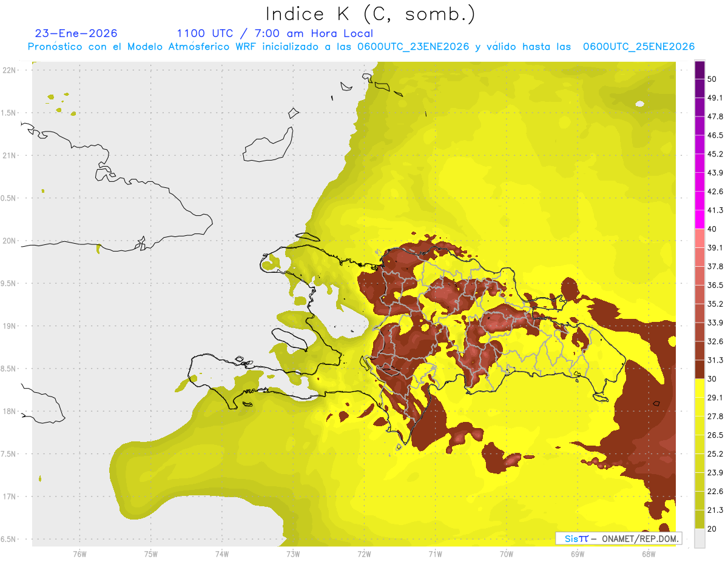Click legend value 33.9

coord(715,323)
